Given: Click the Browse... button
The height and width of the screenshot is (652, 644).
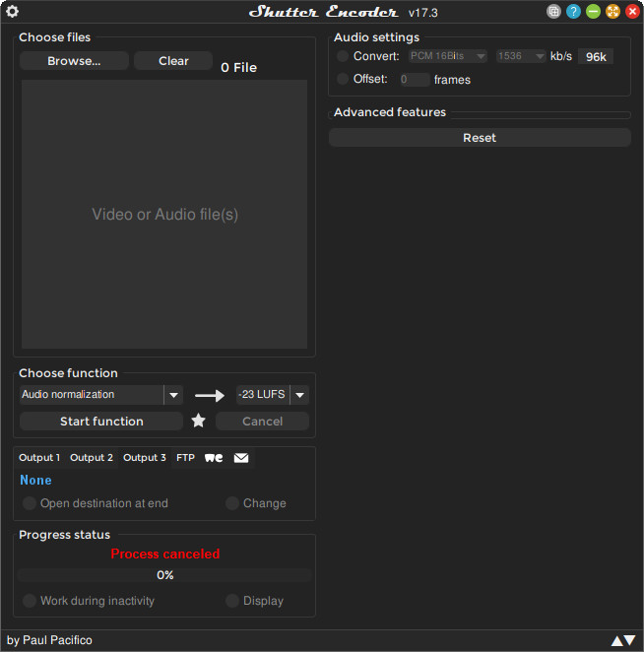Looking at the screenshot, I should coord(74,61).
